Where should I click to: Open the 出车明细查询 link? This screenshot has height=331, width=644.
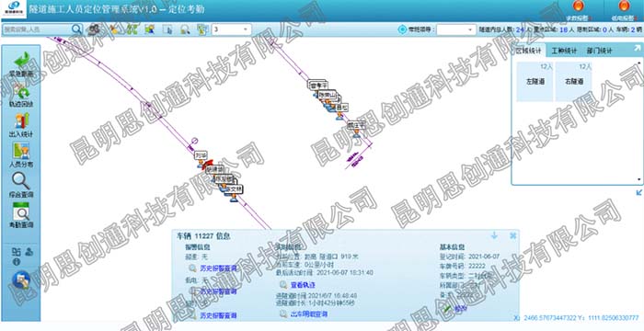click(x=309, y=314)
